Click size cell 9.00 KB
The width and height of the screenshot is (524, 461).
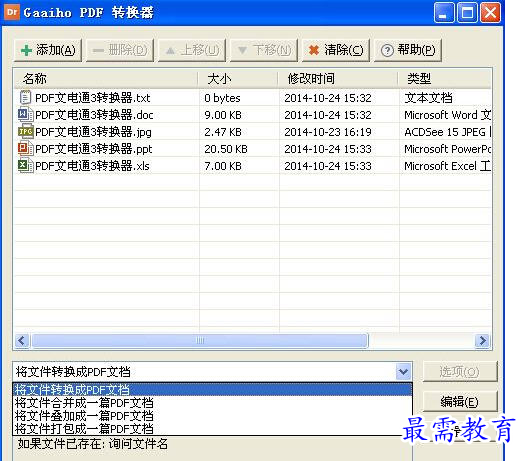tap(223, 115)
